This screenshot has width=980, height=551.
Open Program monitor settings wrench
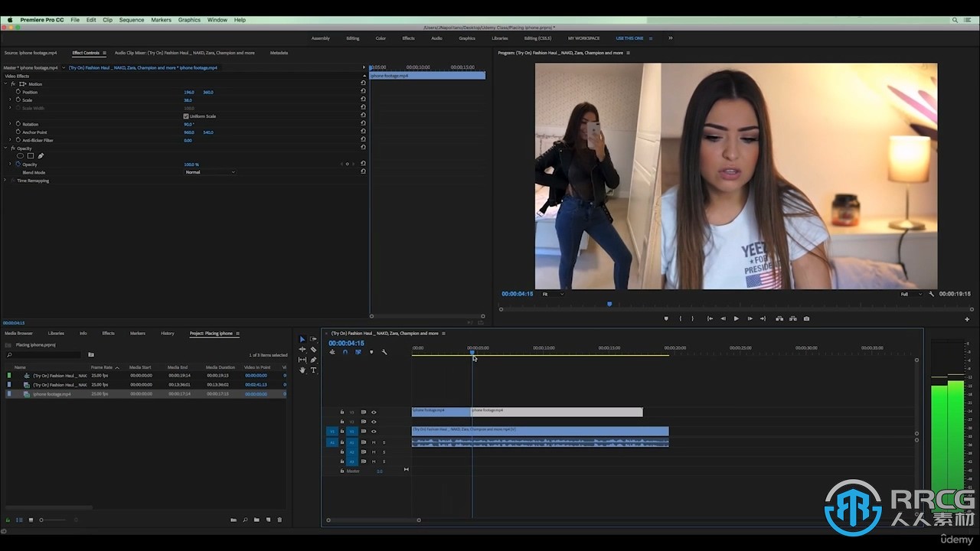(x=932, y=294)
